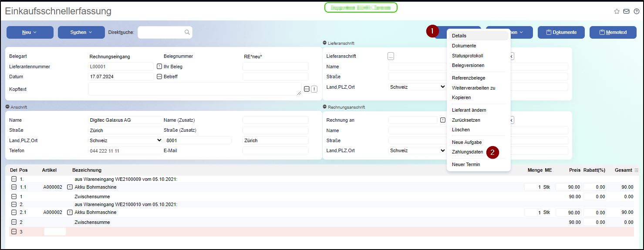
Task: Open Zahlungsdaten from the menu
Action: 467,152
